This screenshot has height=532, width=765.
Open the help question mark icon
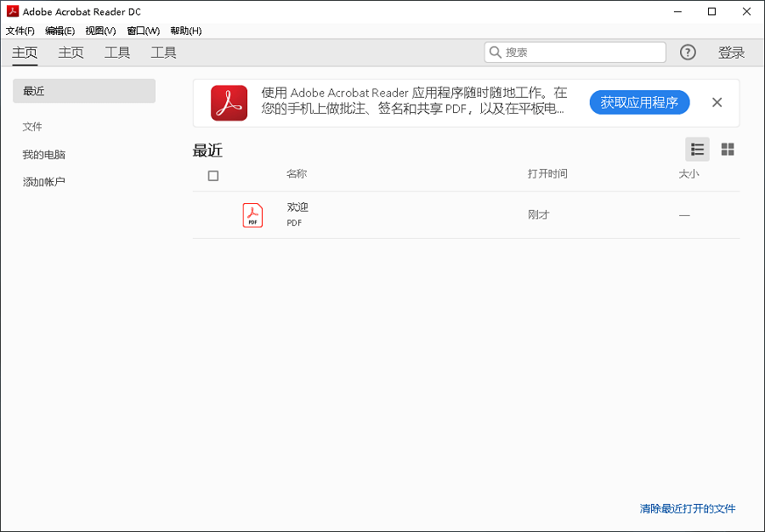tap(688, 52)
